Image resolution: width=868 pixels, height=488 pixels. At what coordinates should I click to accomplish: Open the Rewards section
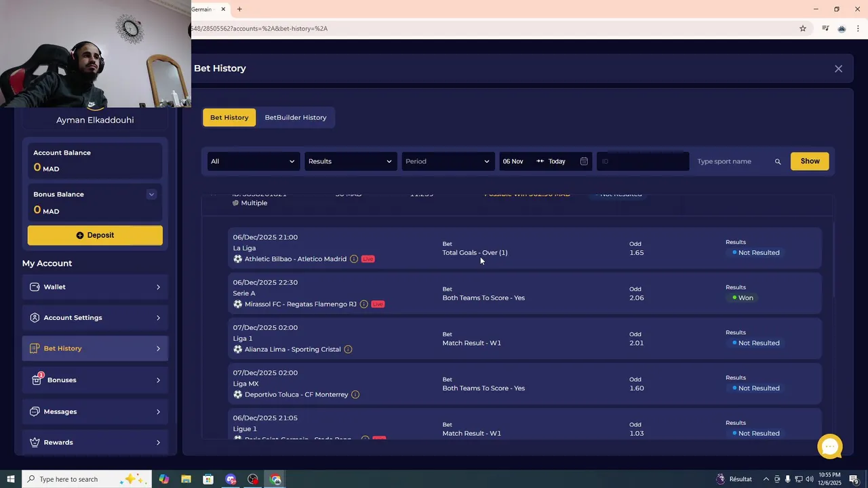tap(95, 442)
